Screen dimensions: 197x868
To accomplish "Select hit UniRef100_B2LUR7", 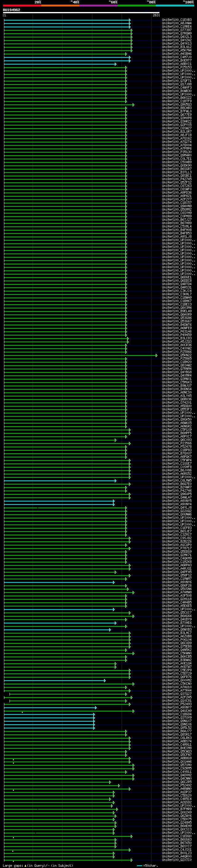I will pos(177,132).
